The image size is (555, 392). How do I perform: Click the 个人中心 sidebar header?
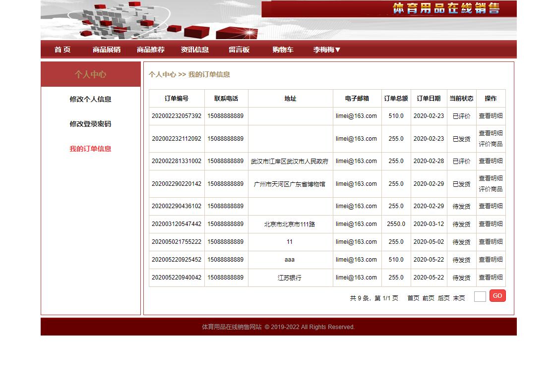pyautogui.click(x=90, y=73)
